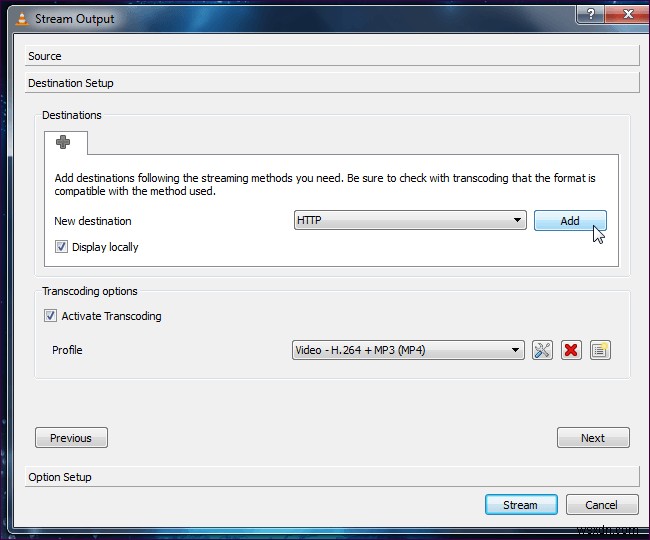Edit selected profile with wrench icon

click(x=542, y=350)
